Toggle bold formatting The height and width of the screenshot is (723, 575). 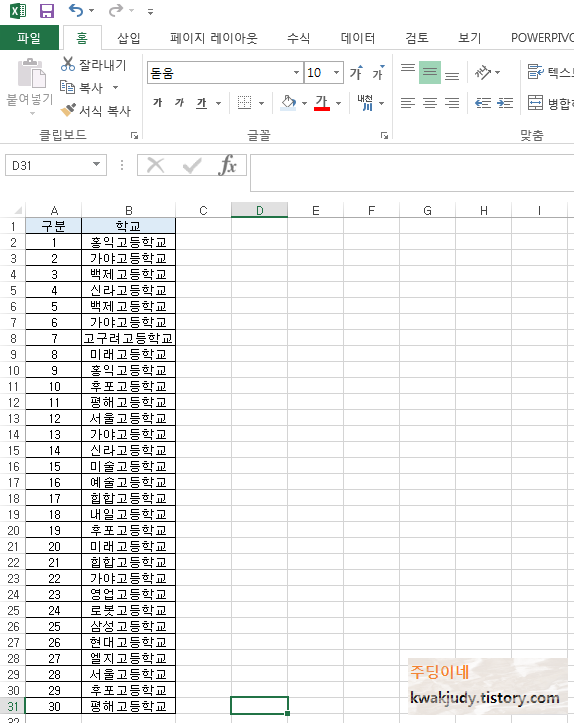click(x=158, y=102)
